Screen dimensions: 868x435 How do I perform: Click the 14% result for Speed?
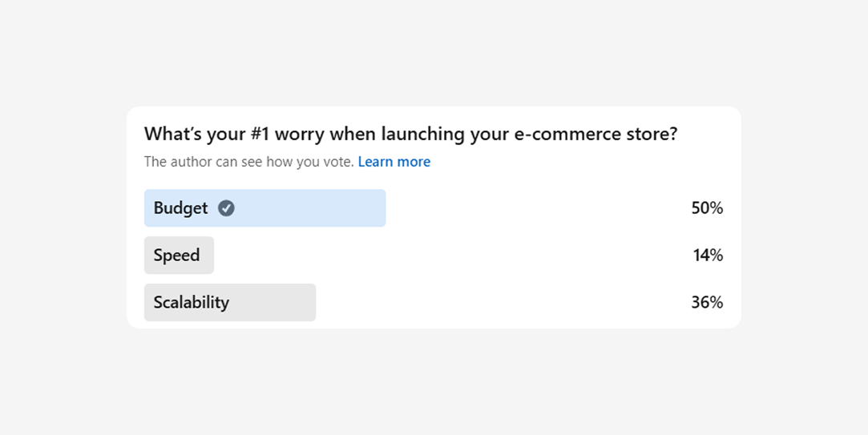[x=708, y=256]
